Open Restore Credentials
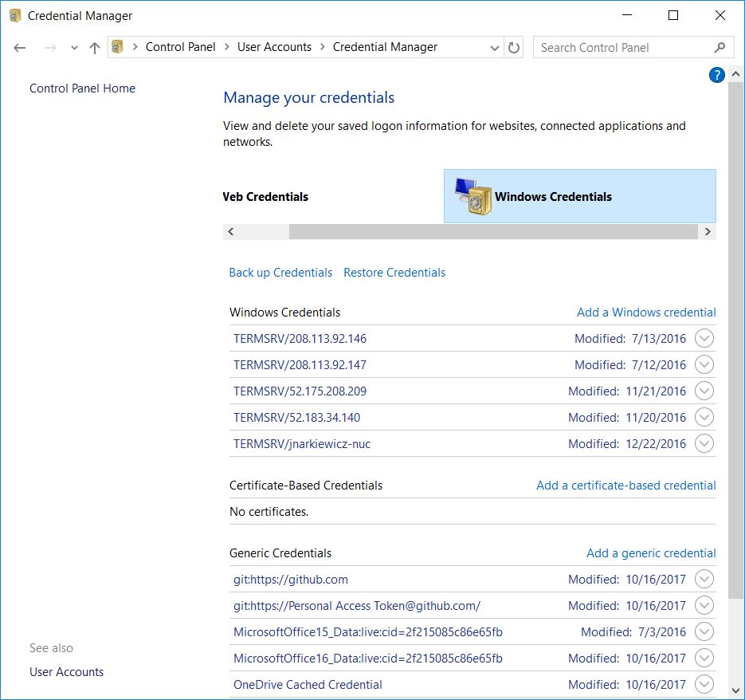Image resolution: width=745 pixels, height=700 pixels. point(394,272)
